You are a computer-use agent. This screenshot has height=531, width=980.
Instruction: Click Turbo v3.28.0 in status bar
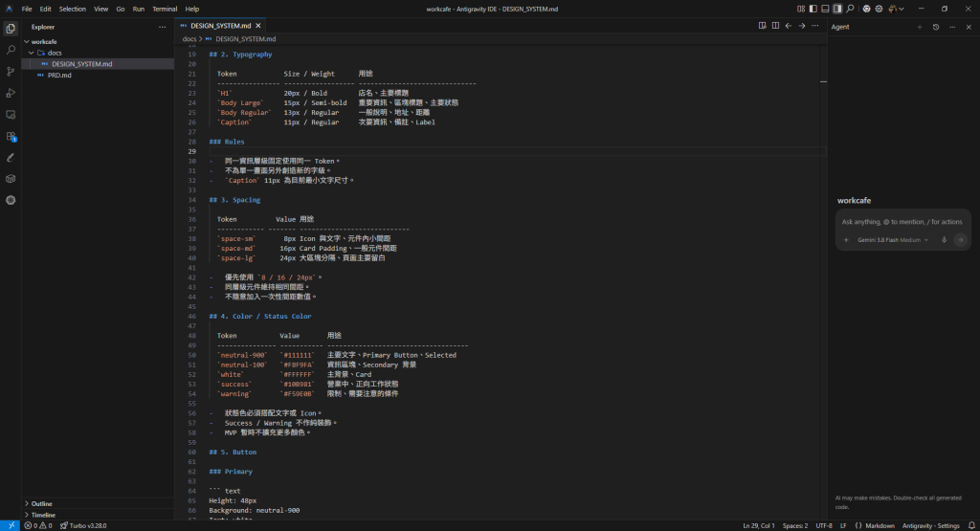(84, 526)
